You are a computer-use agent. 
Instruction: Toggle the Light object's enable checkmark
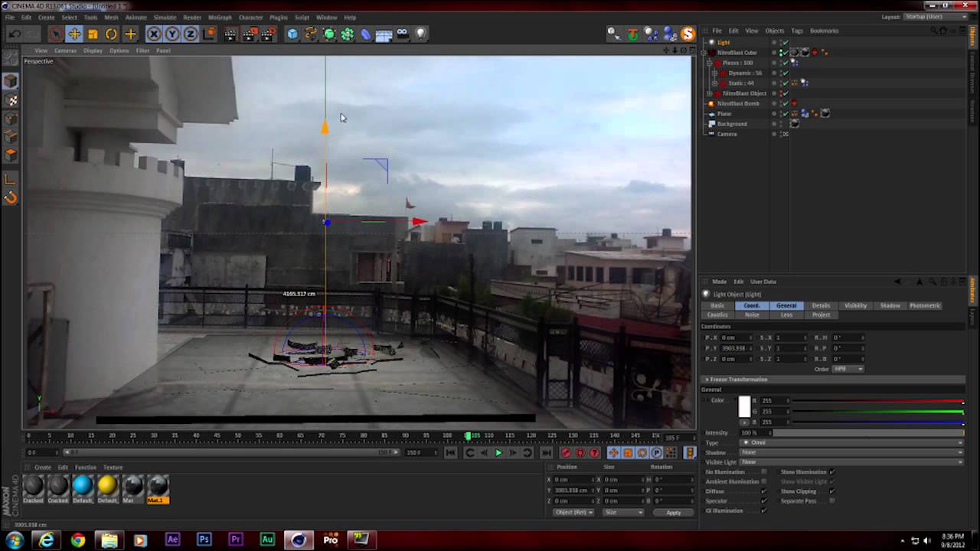(785, 43)
